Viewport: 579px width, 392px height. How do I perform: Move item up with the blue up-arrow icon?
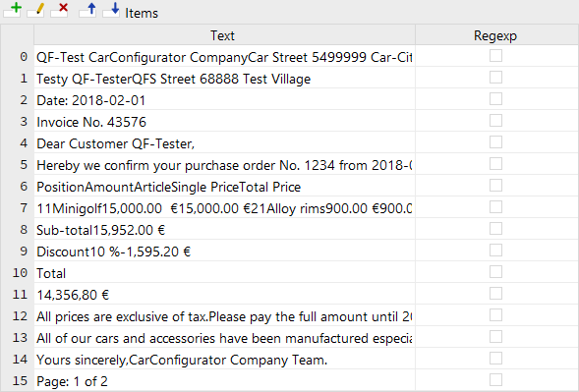(x=87, y=10)
